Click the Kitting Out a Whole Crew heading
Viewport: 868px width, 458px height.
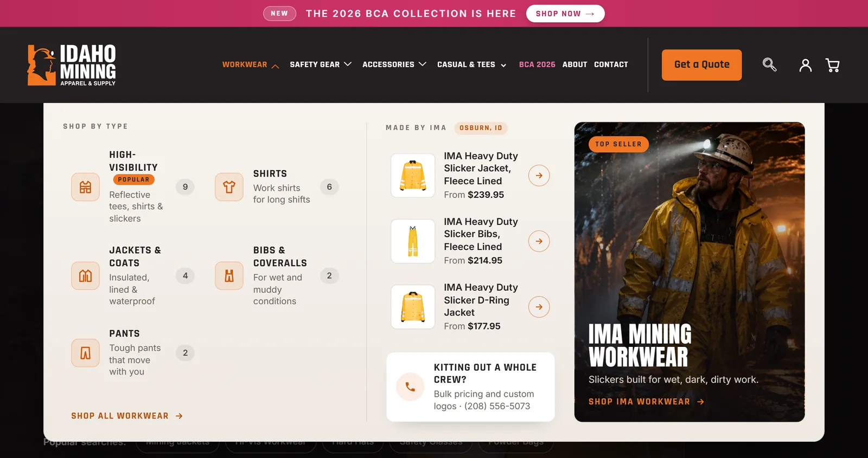(x=485, y=373)
